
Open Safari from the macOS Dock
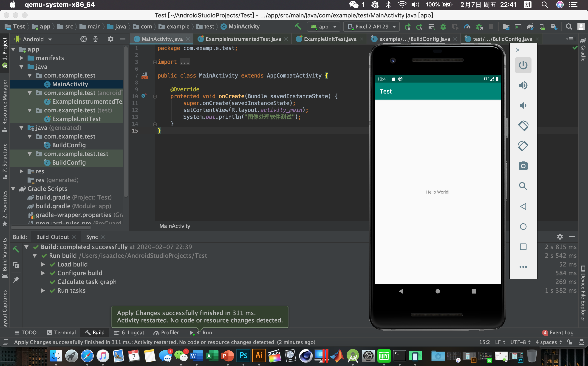(x=87, y=356)
